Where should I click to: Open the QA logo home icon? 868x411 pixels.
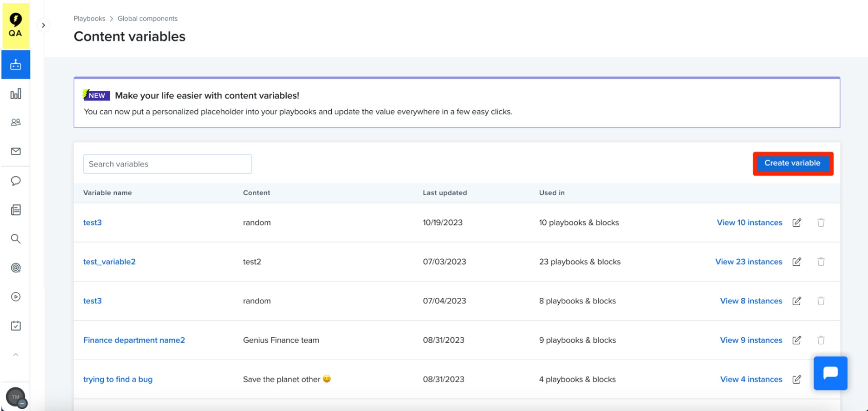(x=15, y=25)
